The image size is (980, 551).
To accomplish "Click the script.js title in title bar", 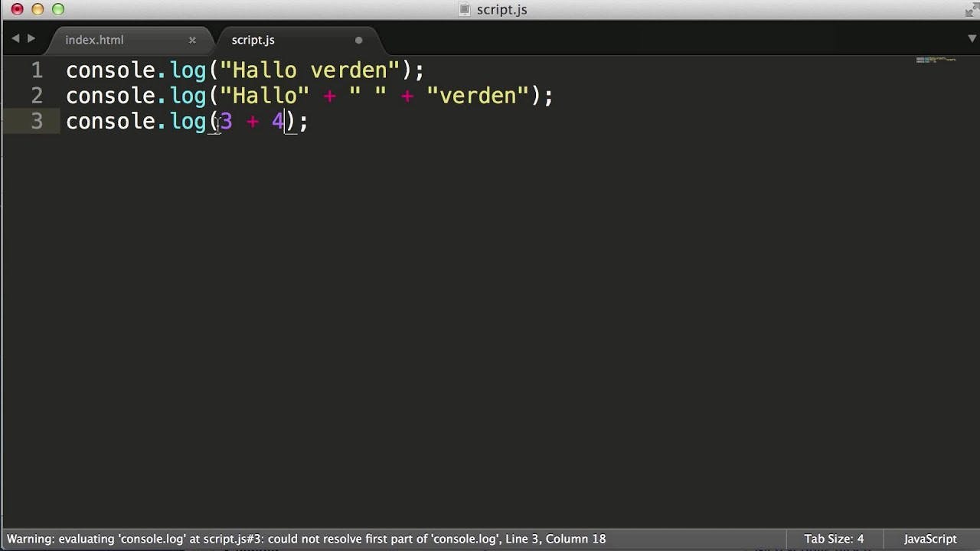I will point(501,9).
